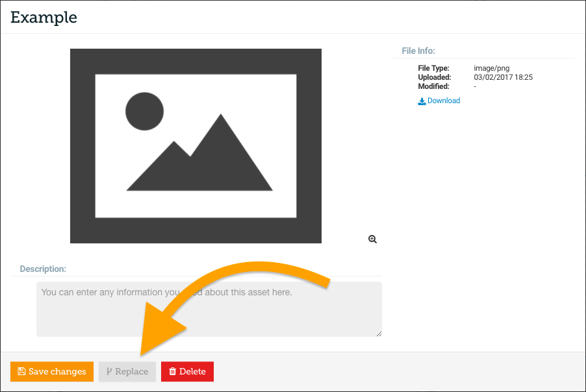Click the 'Modified:' label
Image resolution: width=586 pixels, height=392 pixels.
tap(433, 86)
